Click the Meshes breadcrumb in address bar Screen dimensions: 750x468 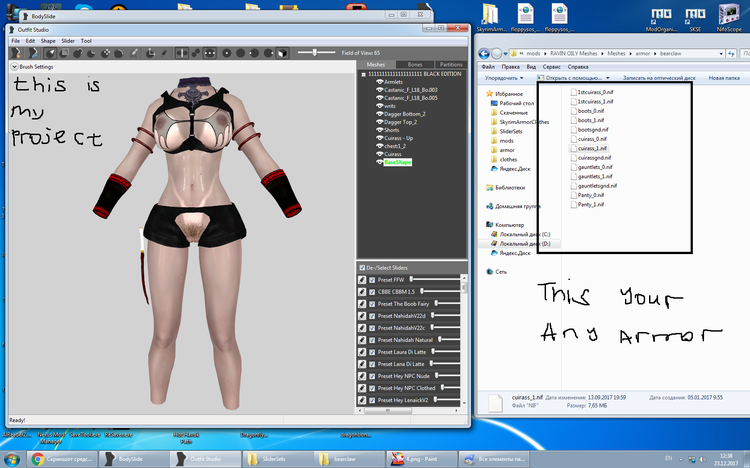point(616,54)
